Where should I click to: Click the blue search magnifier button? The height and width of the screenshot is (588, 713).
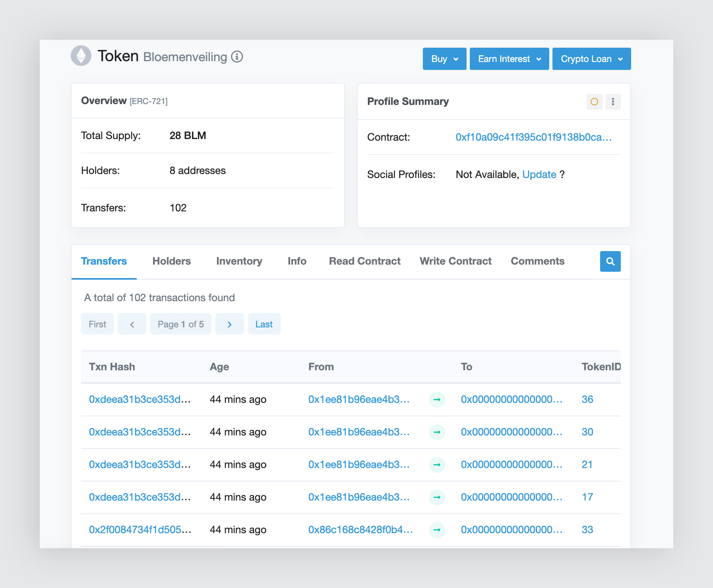pos(610,261)
